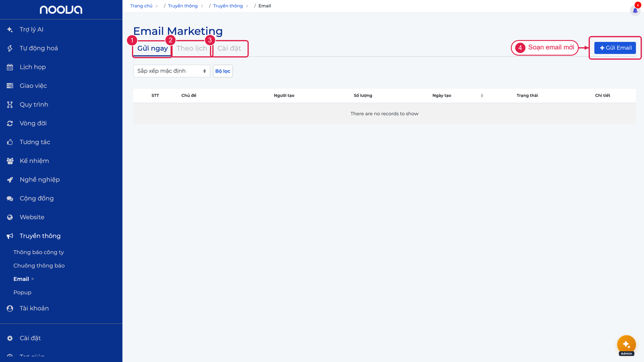Viewport: 644px width, 362px height.
Task: Open Kế nhiệm menu label
Action: point(34,161)
